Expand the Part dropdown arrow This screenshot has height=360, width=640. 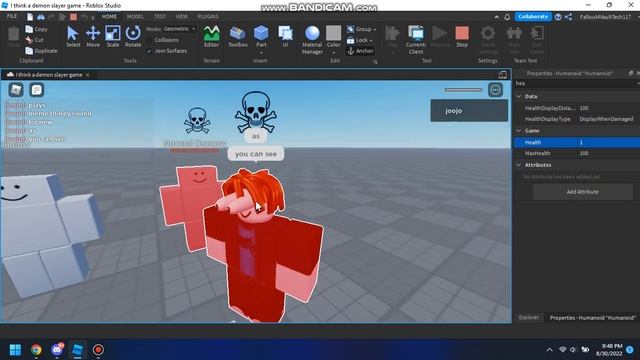(261, 53)
